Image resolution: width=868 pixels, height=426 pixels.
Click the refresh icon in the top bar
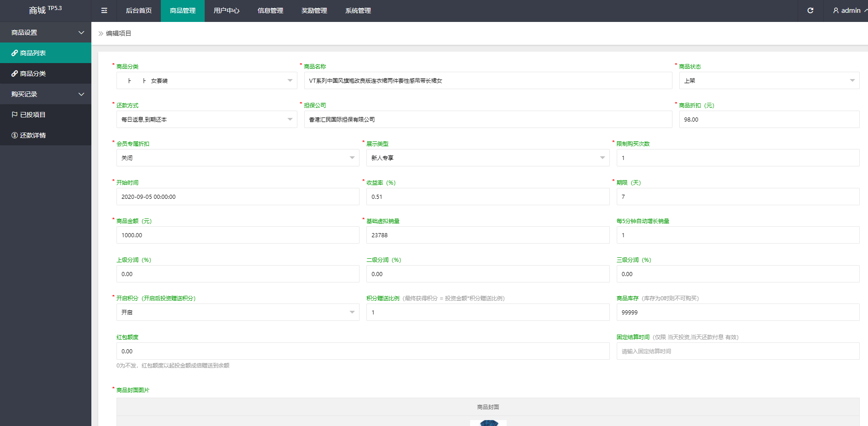(x=810, y=11)
